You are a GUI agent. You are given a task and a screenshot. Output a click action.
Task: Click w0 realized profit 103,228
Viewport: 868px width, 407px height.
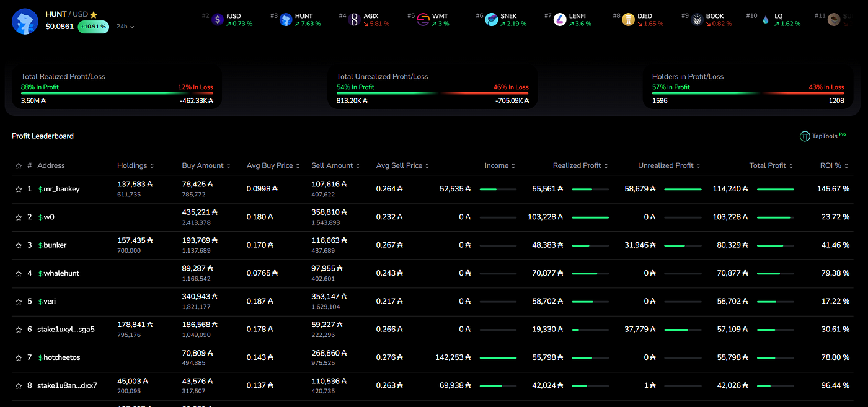[x=546, y=217]
